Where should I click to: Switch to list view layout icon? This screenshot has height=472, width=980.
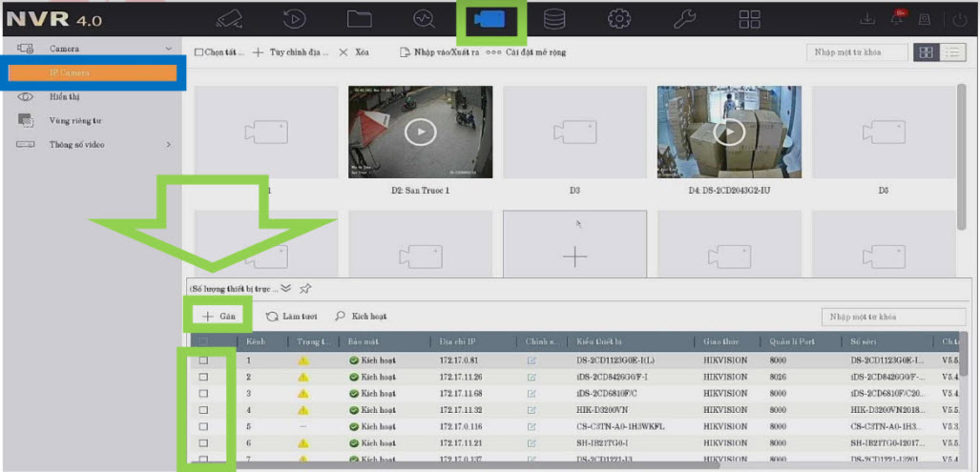coord(950,52)
